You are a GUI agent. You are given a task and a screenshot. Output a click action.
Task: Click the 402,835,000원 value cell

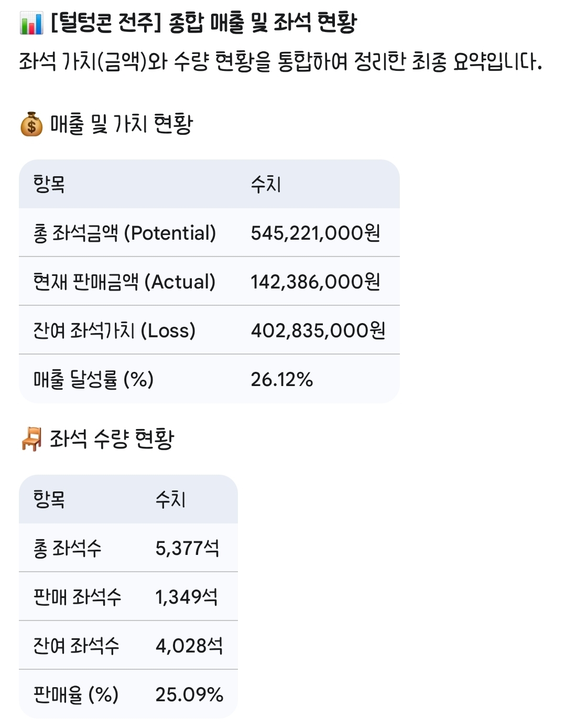pyautogui.click(x=318, y=330)
